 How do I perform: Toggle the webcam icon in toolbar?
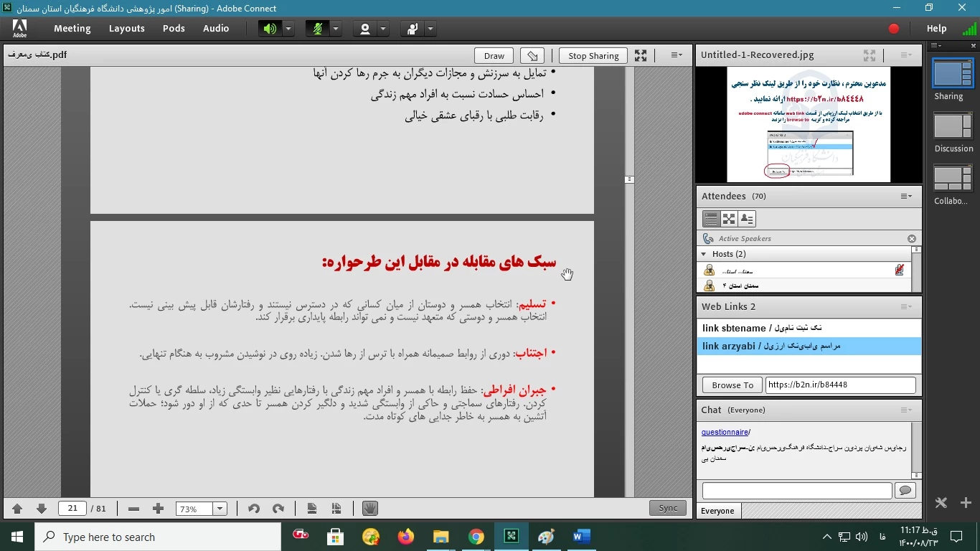point(365,29)
